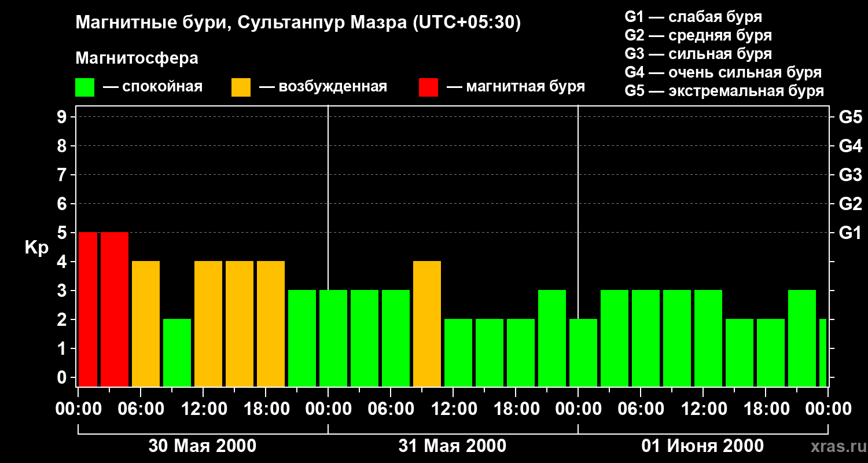
Task: Click the 'G5' label on right axis
Action: point(850,117)
